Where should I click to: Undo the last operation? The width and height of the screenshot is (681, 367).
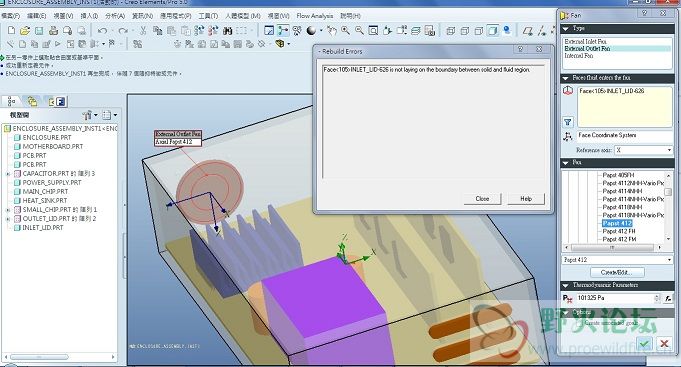tap(102, 30)
